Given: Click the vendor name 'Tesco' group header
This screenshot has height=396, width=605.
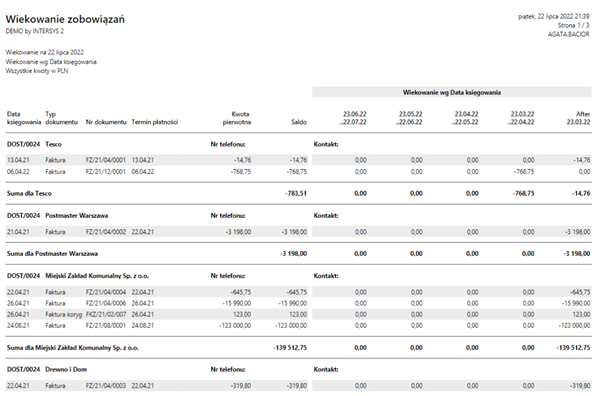Looking at the screenshot, I should (53, 144).
